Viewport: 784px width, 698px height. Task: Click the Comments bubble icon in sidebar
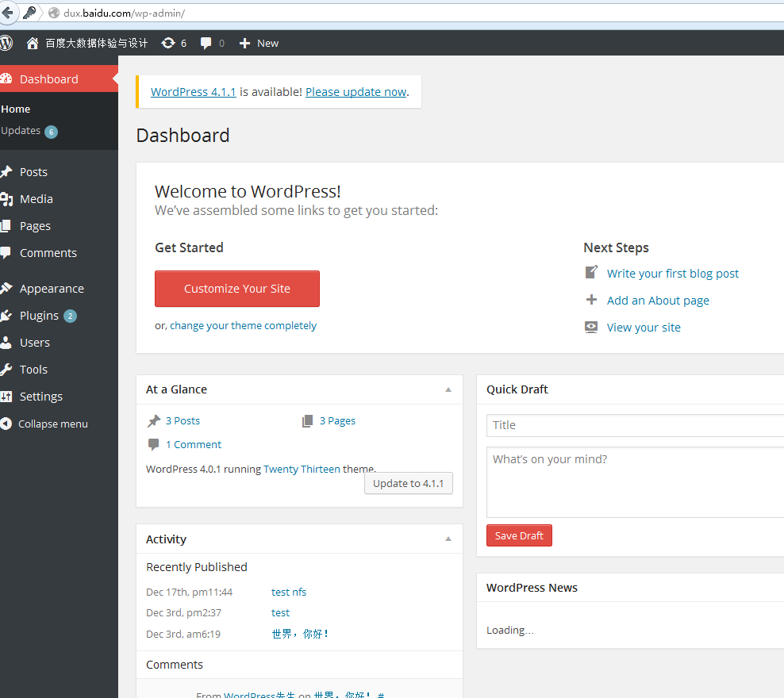[x=6, y=253]
